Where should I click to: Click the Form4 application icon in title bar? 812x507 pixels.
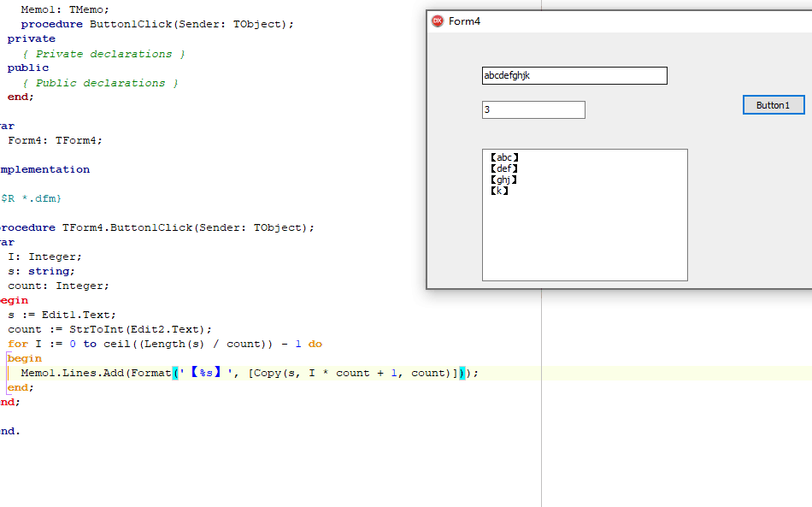pos(438,21)
